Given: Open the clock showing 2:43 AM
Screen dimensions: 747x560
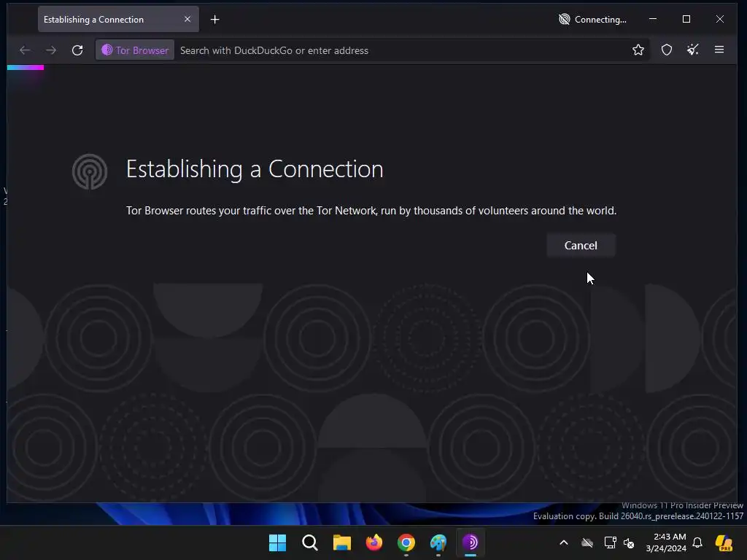Looking at the screenshot, I should [666, 542].
